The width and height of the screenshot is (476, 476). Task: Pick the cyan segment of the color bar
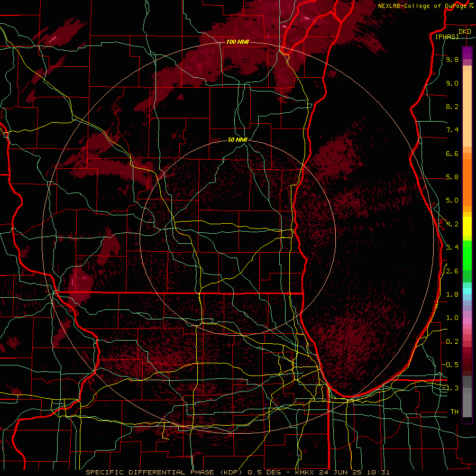(x=467, y=291)
